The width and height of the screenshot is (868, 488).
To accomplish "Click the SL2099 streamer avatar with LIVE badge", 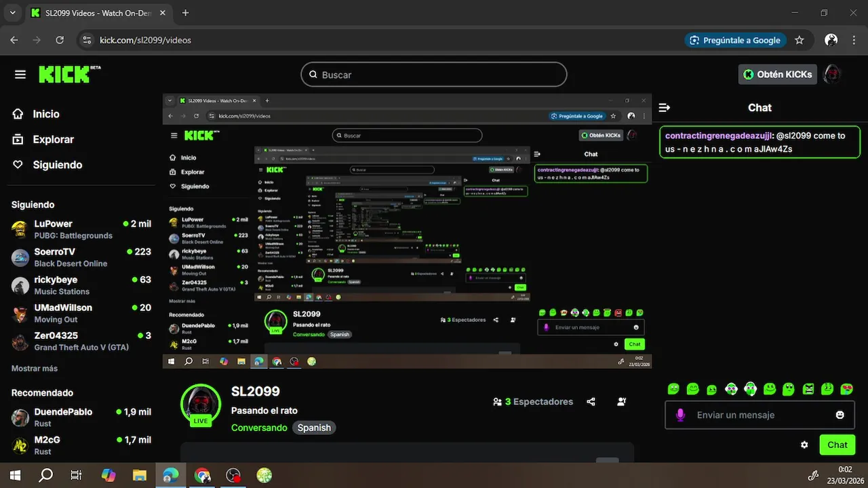I will pos(201,405).
